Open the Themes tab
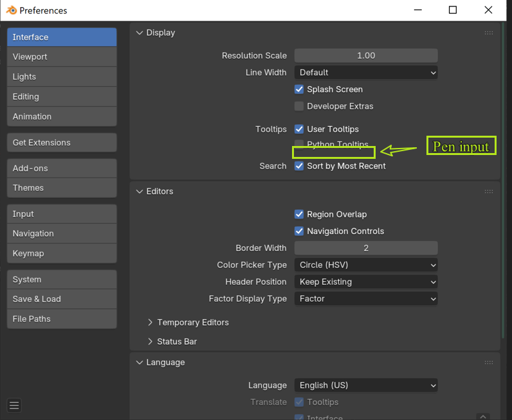 62,188
